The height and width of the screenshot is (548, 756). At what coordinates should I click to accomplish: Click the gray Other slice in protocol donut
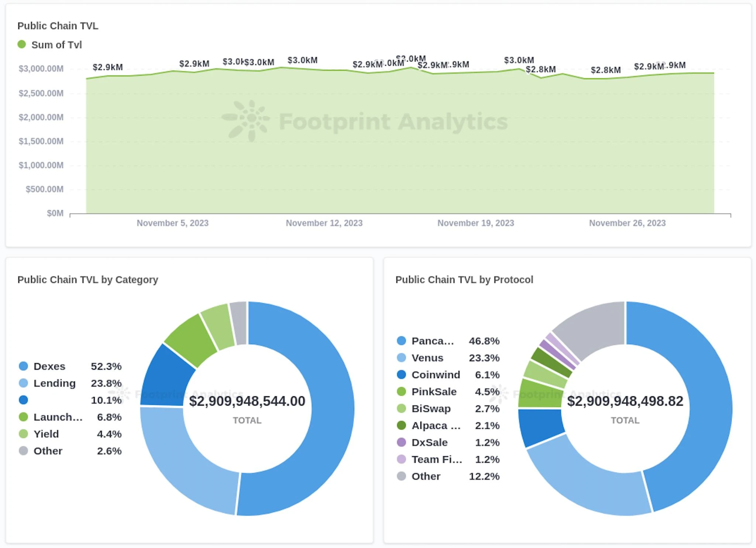click(x=594, y=325)
